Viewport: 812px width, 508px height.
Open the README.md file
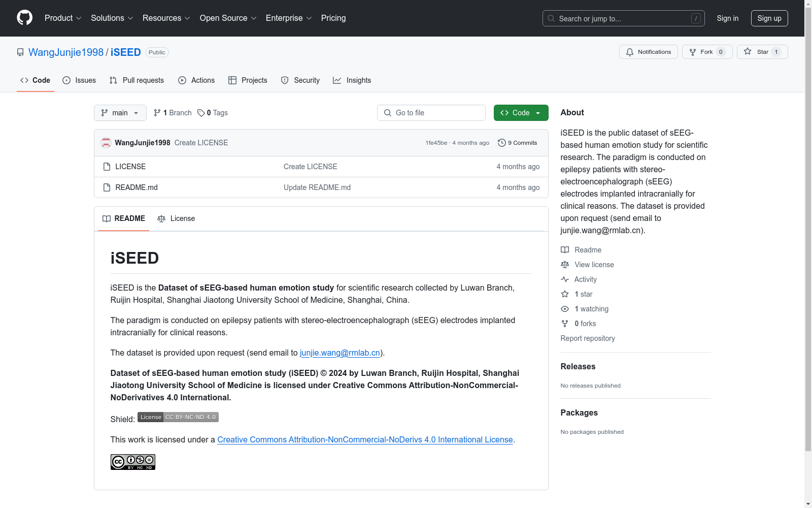[137, 187]
